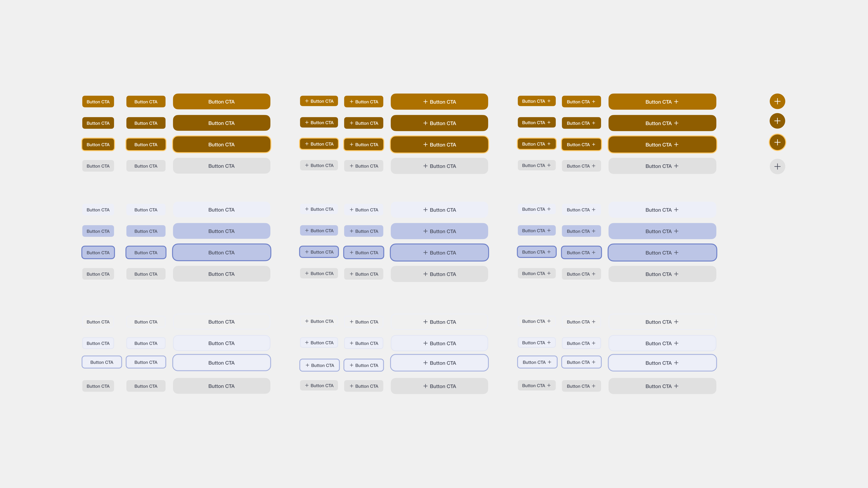Click the small gold Button CTA in top-left

pos(98,101)
